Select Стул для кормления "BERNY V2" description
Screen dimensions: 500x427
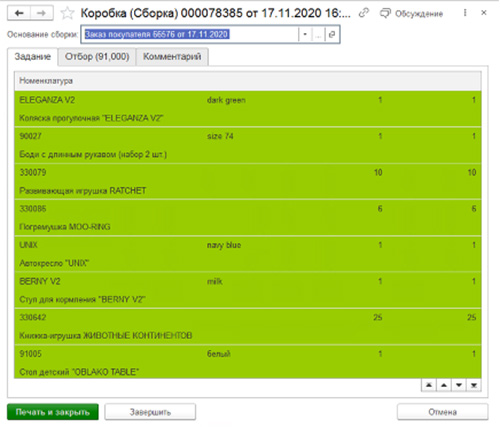click(82, 299)
